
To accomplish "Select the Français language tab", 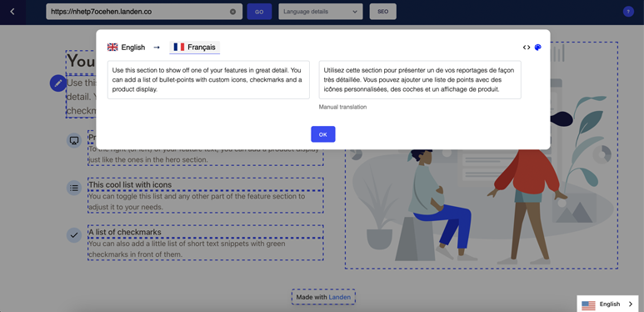I will click(195, 48).
